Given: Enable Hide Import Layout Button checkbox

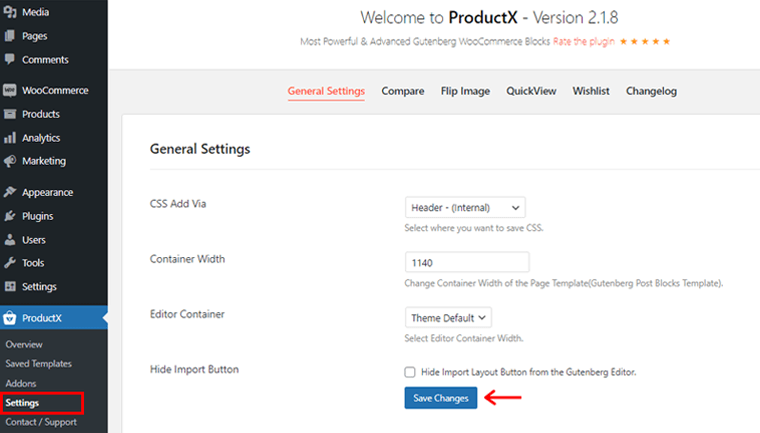Looking at the screenshot, I should 410,372.
